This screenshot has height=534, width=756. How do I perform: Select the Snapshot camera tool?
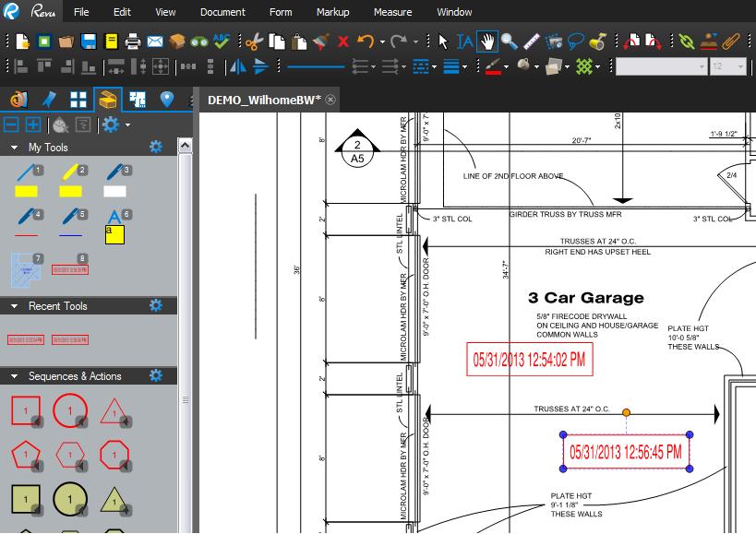554,42
